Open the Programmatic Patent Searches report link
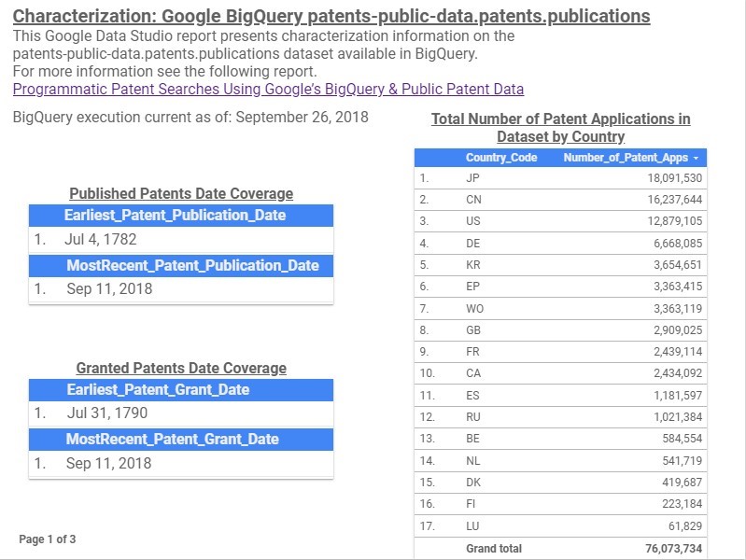This screenshot has height=560, width=746. pyautogui.click(x=268, y=89)
